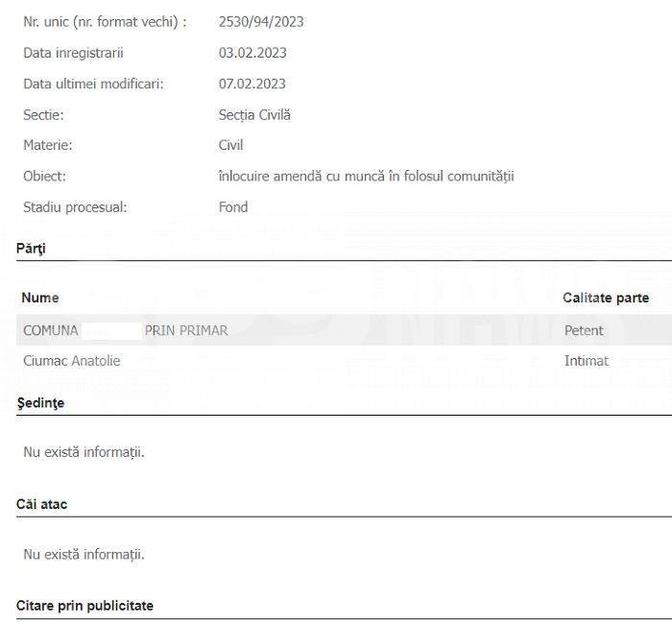
Task: Click the Data inregistrarii label
Action: 73,53
